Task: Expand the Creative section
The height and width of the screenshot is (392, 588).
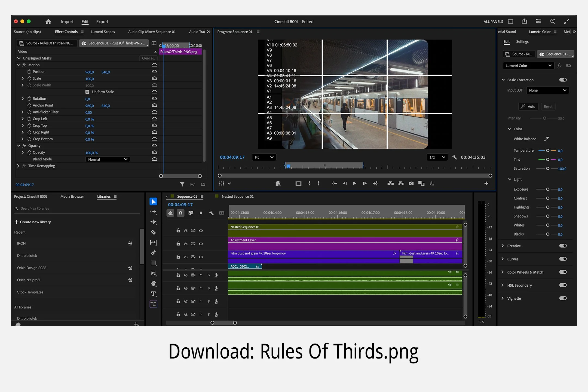Action: coord(503,246)
